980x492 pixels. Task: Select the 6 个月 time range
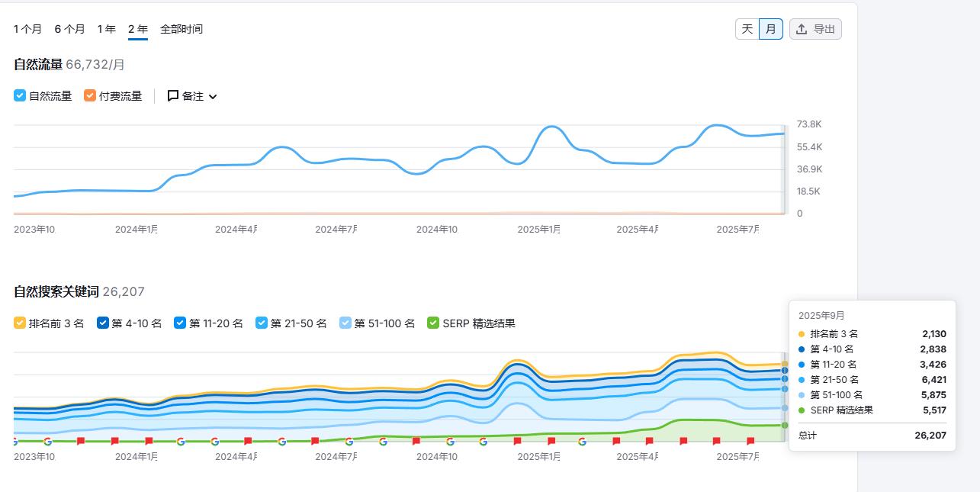click(x=69, y=29)
